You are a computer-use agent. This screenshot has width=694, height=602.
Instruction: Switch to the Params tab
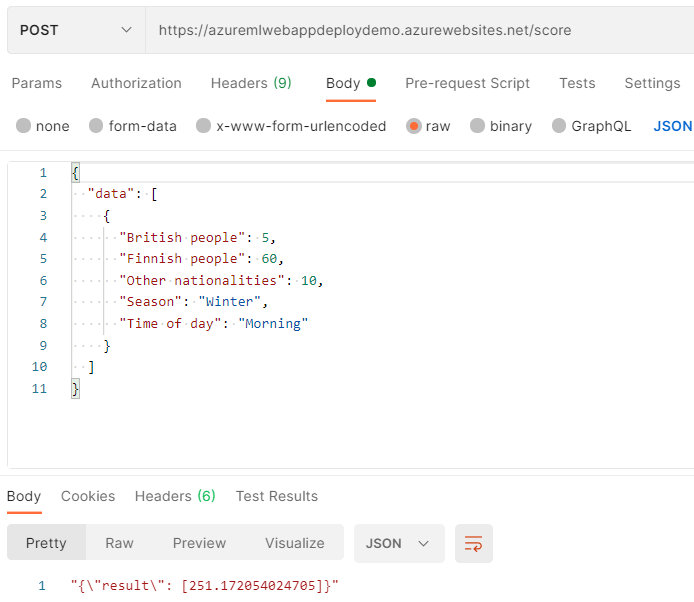tap(37, 83)
